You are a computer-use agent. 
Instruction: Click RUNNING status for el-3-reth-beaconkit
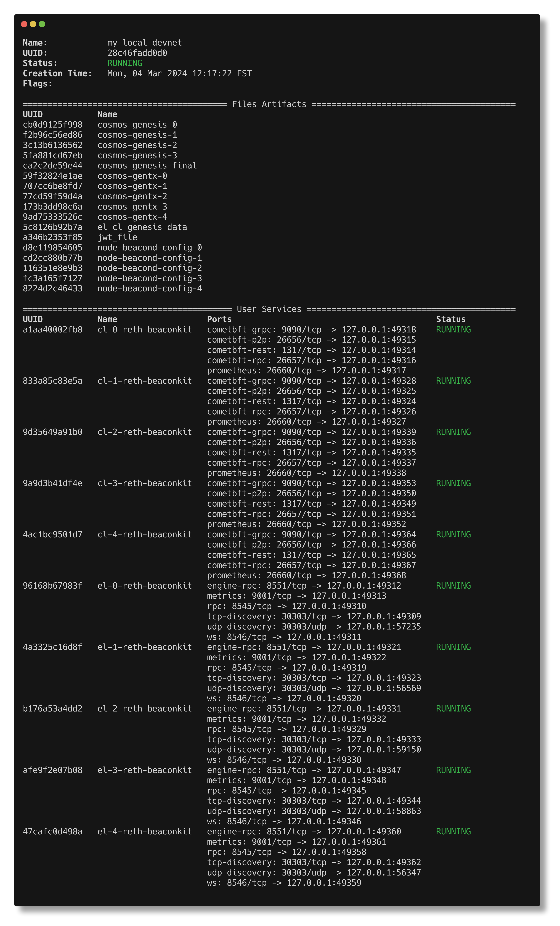coord(453,770)
